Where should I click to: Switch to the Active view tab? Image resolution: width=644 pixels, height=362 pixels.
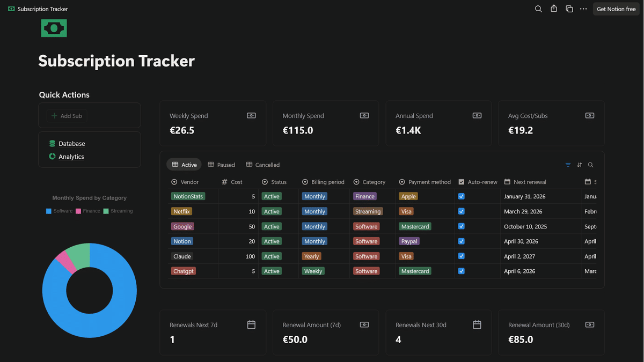184,165
